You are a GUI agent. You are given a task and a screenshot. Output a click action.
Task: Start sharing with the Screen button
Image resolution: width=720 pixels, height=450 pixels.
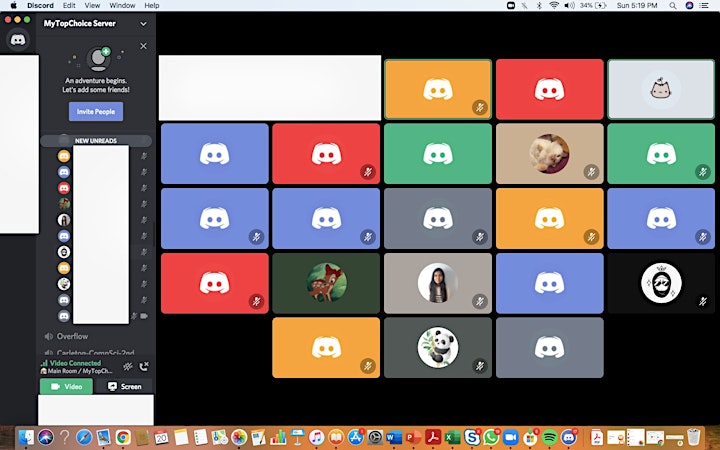[124, 386]
